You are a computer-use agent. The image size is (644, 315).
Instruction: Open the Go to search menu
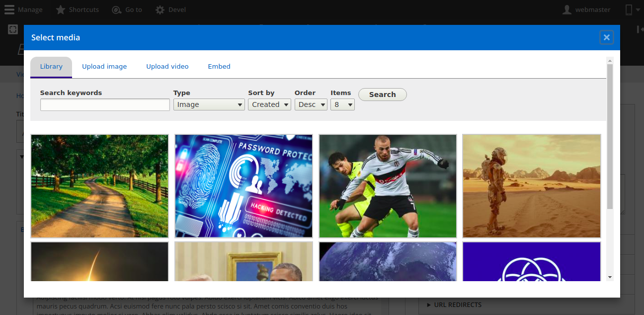click(x=127, y=9)
